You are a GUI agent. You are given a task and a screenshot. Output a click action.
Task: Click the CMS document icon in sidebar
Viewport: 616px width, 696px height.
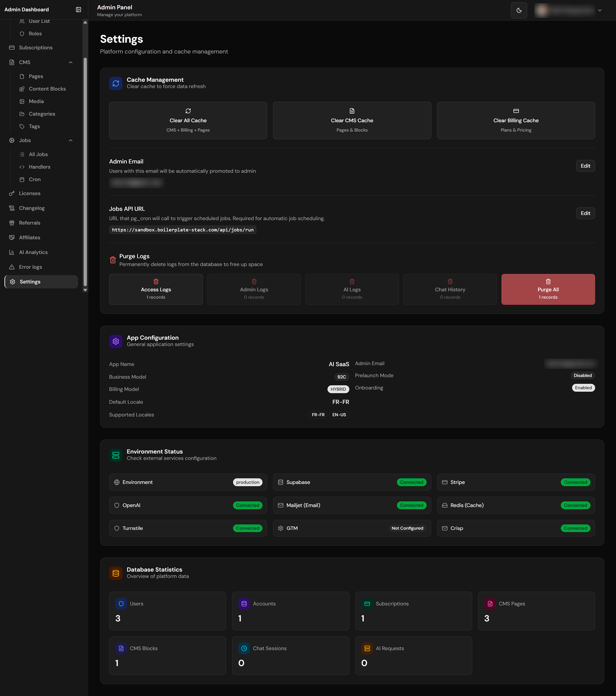point(12,62)
